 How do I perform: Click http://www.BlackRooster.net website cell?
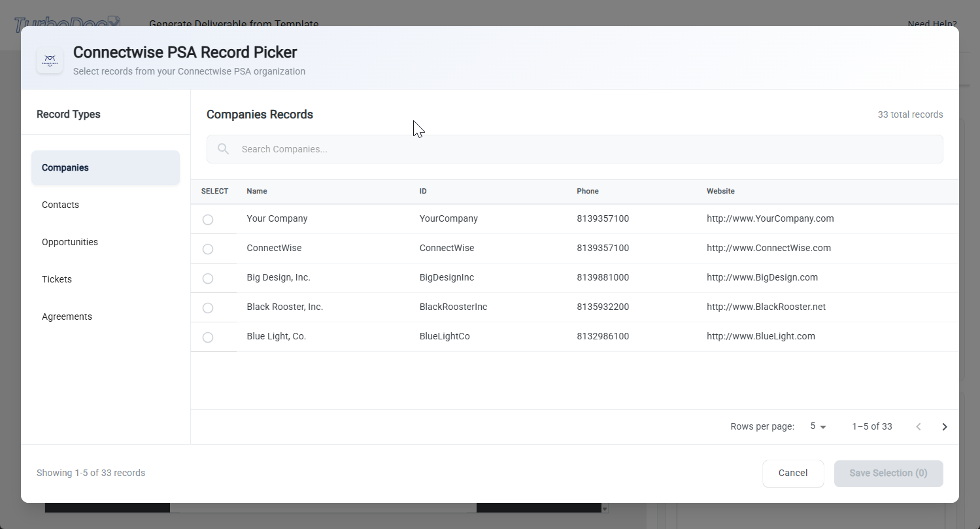pos(766,307)
